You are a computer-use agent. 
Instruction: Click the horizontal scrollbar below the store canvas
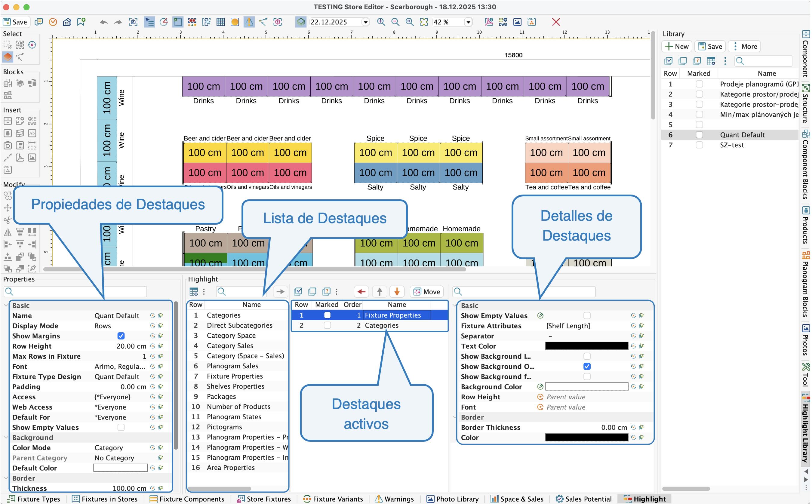(x=255, y=269)
